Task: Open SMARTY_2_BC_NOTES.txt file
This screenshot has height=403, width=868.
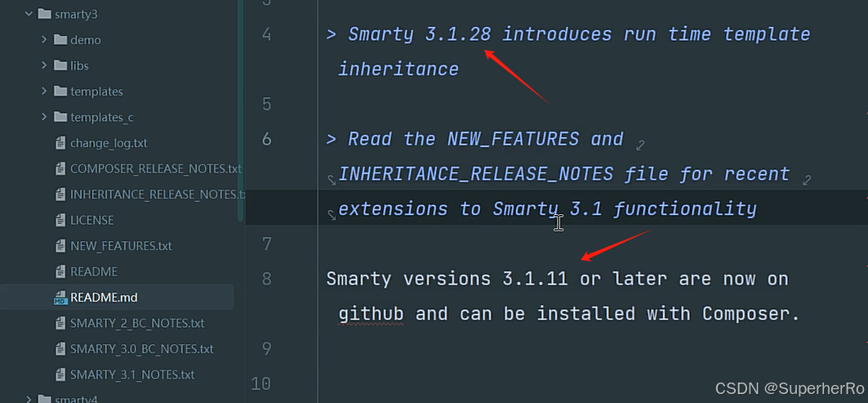Action: pos(137,323)
